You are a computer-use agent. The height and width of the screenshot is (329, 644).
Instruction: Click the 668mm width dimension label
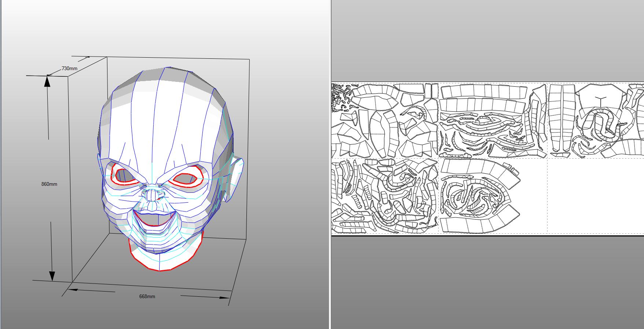point(147,296)
